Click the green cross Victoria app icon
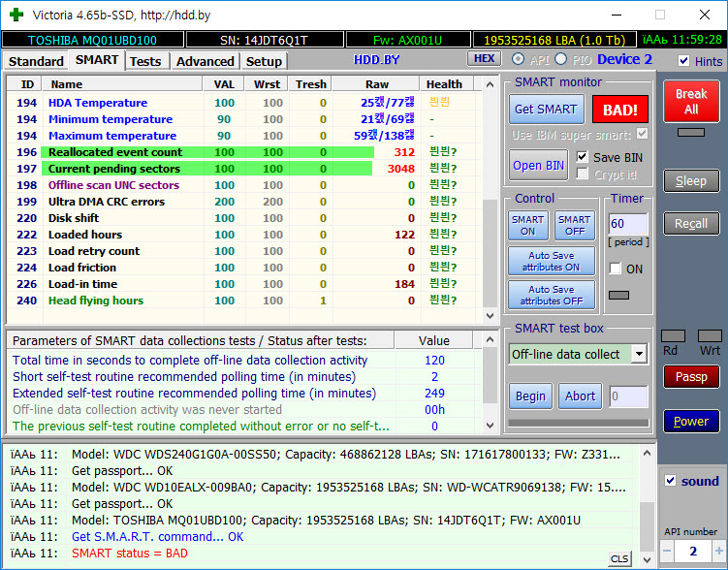 tap(16, 15)
